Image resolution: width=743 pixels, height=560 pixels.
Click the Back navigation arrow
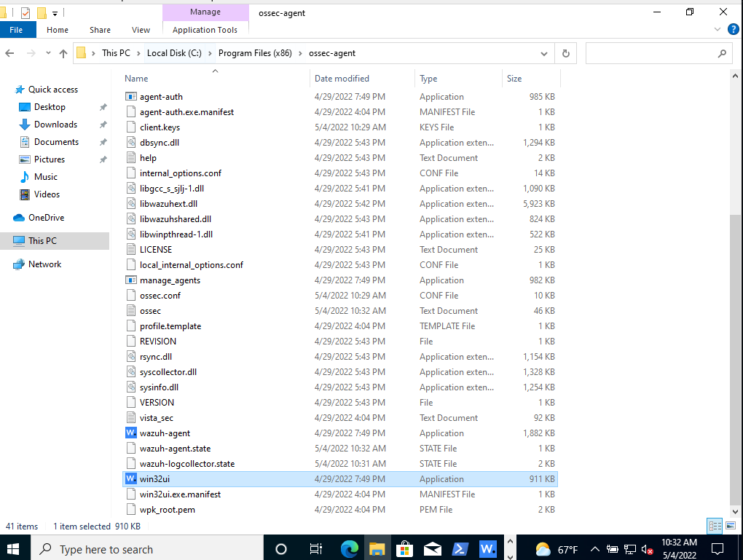pyautogui.click(x=11, y=53)
